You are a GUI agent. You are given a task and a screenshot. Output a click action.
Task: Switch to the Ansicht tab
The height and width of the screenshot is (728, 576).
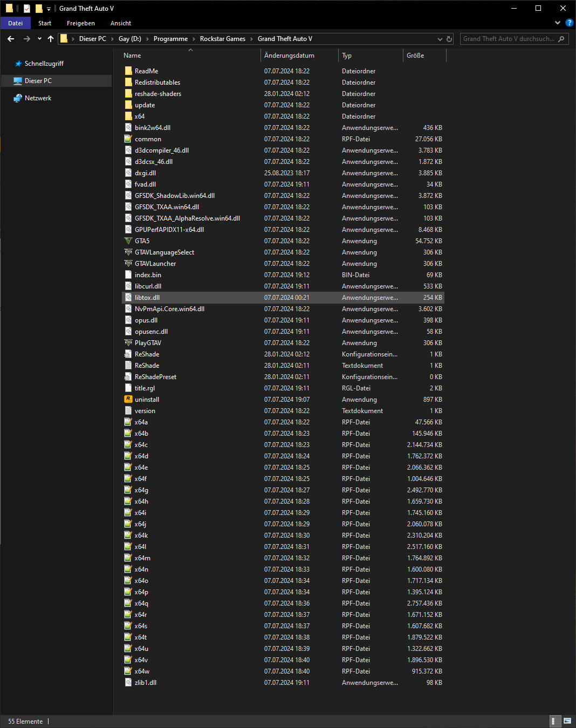[120, 23]
